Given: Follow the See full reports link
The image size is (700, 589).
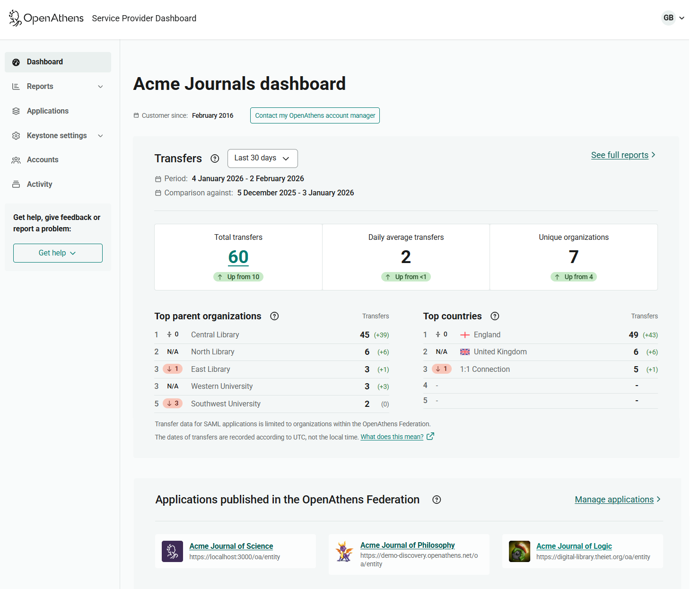Looking at the screenshot, I should click(x=620, y=155).
